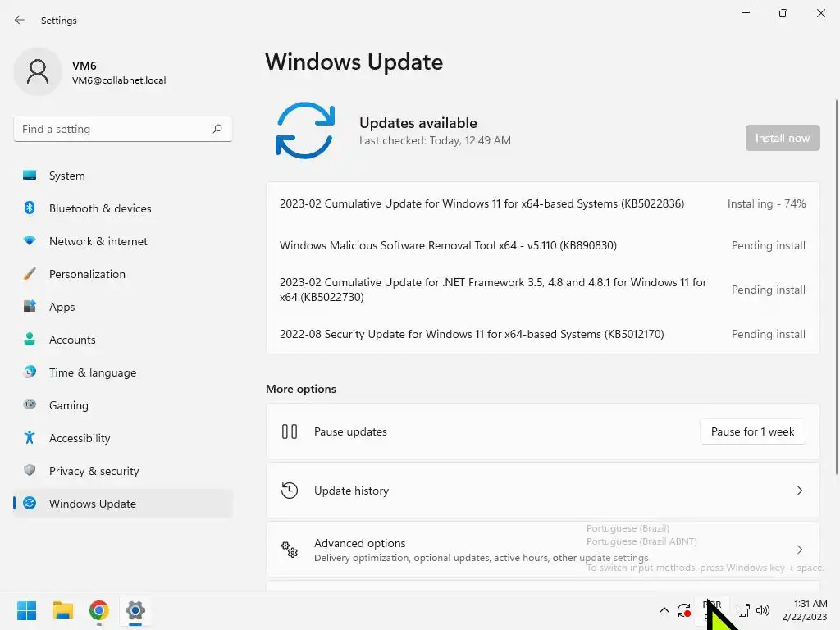The height and width of the screenshot is (630, 840).
Task: Click the search magnifier icon in Find a setting
Action: pyautogui.click(x=217, y=129)
